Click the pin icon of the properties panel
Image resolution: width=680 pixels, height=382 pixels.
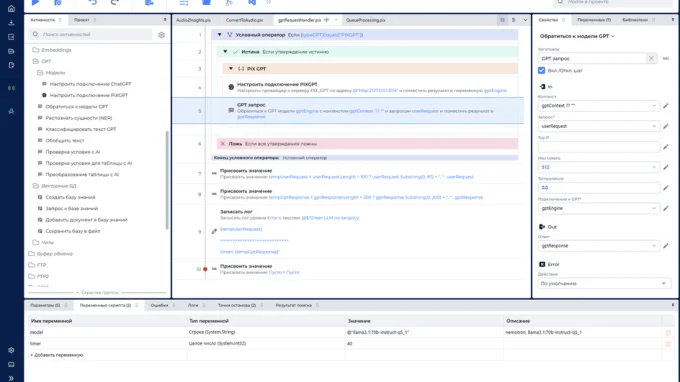click(x=673, y=20)
